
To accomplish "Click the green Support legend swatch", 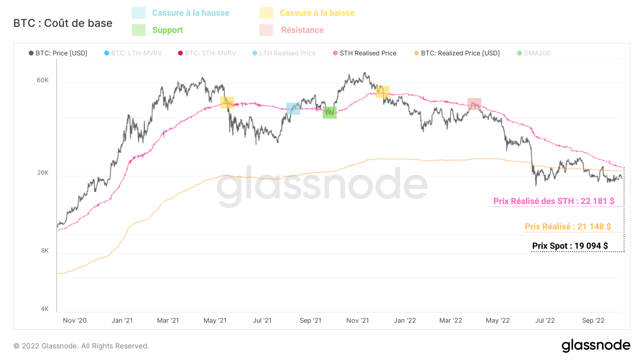I will click(138, 30).
